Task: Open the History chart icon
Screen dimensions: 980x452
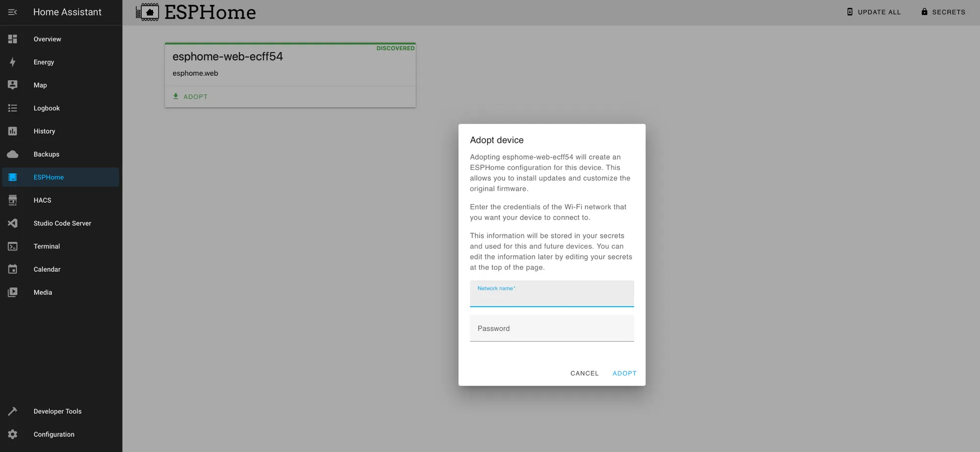Action: click(x=13, y=131)
